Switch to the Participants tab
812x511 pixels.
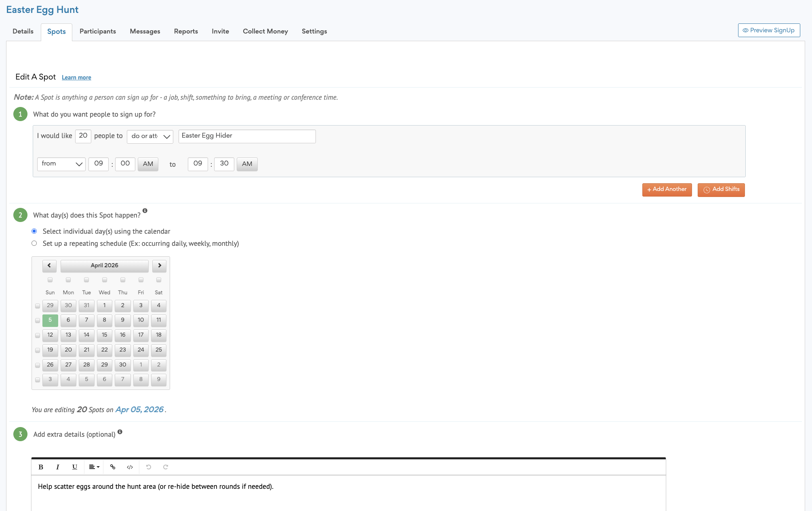(98, 31)
